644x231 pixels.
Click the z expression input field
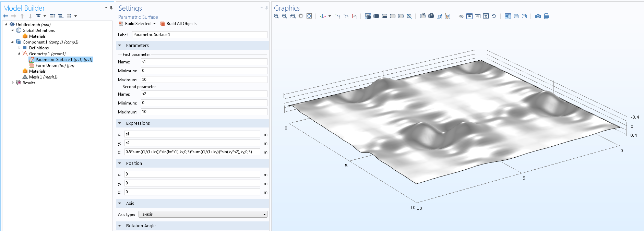tap(192, 152)
